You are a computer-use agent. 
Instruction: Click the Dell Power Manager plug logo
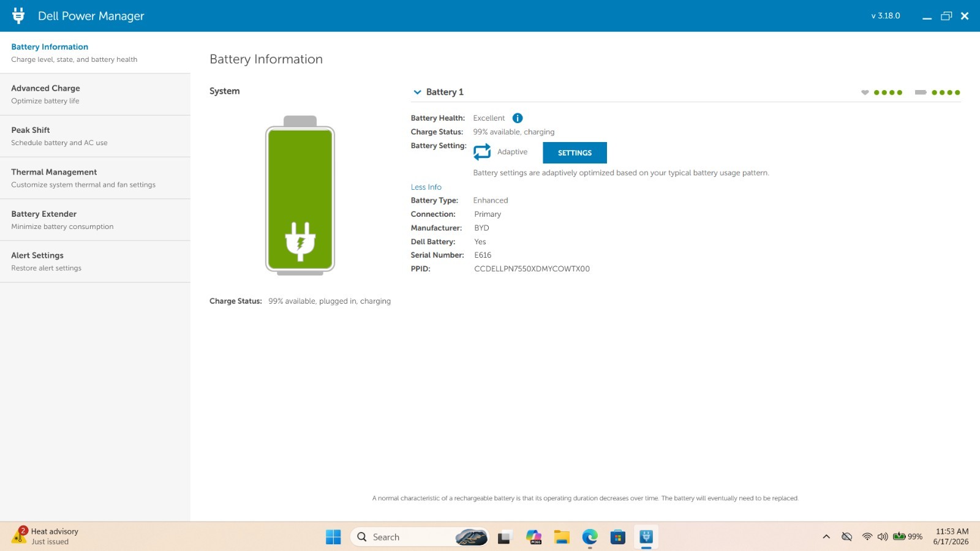[x=18, y=16]
